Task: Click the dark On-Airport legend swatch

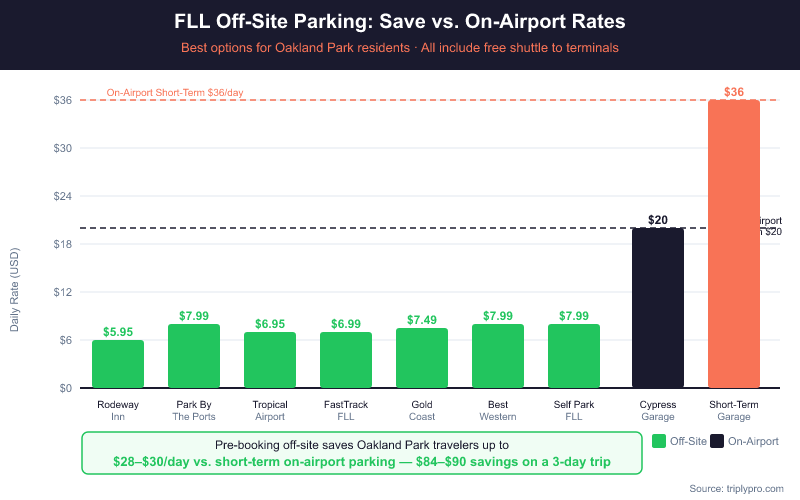Action: click(x=717, y=441)
